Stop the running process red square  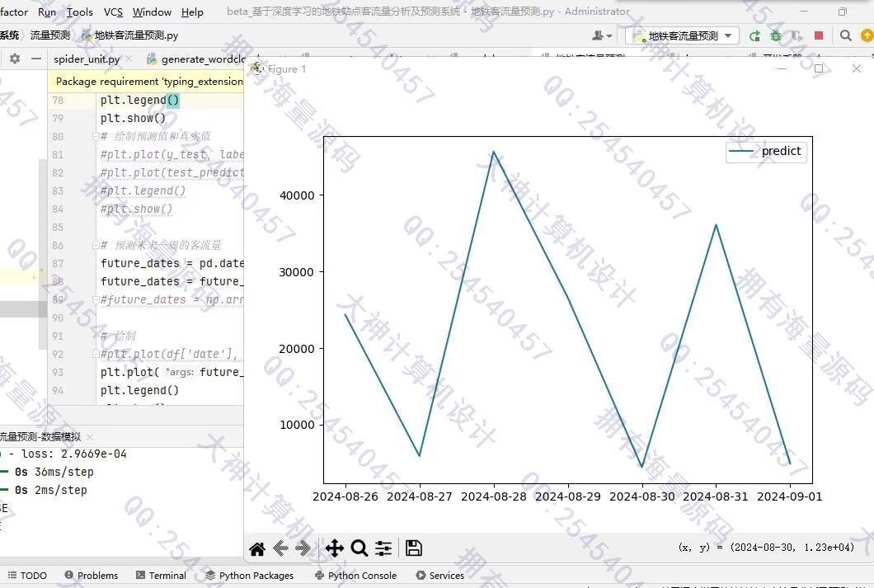[x=818, y=35]
